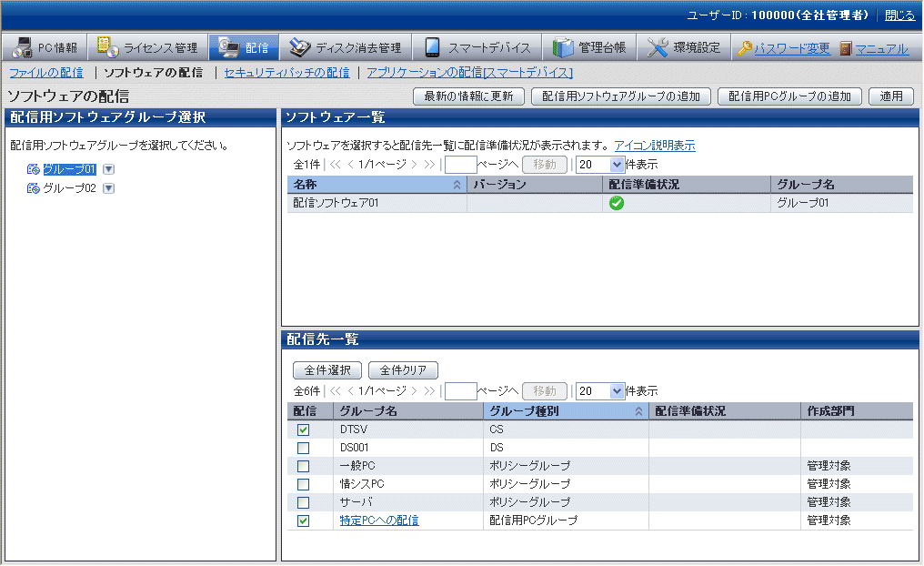
Task: Click the 環境設定 wrench tools icon
Action: coord(658,47)
